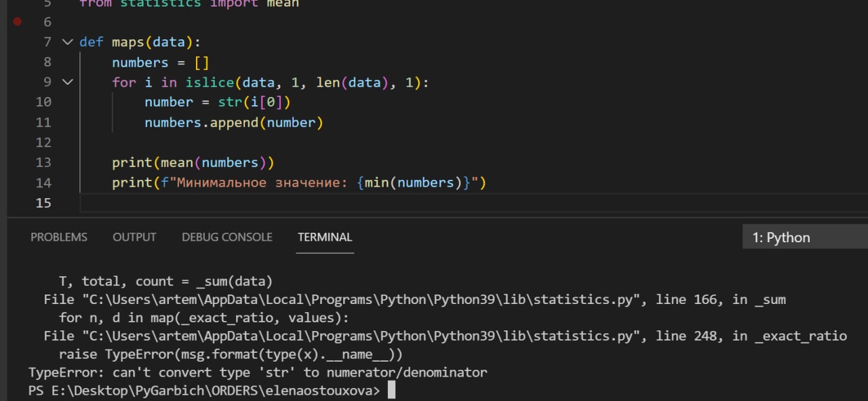Screen dimensions: 868x401
Task: Click line number 11 in the gutter
Action: (x=43, y=123)
